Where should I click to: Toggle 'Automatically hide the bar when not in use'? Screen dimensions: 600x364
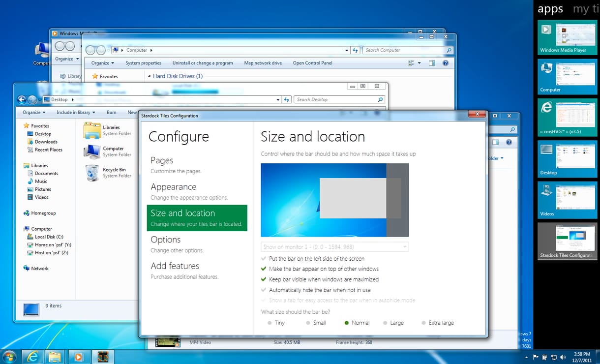click(316, 290)
